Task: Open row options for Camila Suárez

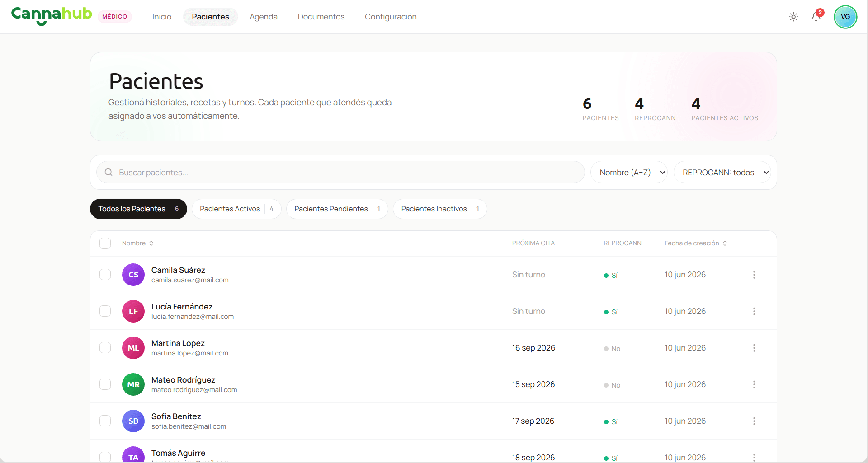Action: (754, 275)
